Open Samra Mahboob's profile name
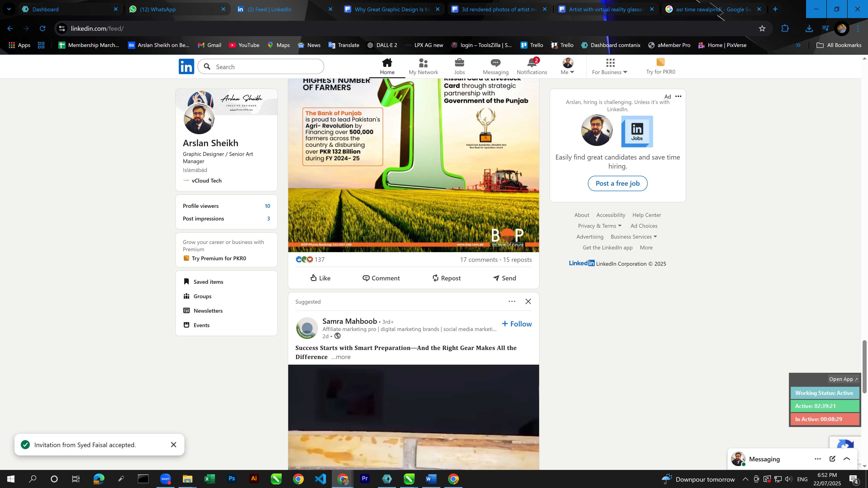868x488 pixels. click(349, 321)
